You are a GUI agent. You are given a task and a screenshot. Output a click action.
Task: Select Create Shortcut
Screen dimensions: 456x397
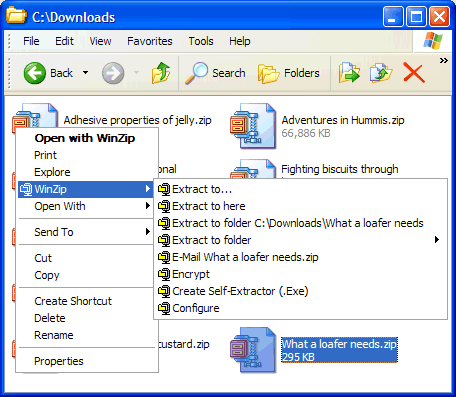[73, 301]
